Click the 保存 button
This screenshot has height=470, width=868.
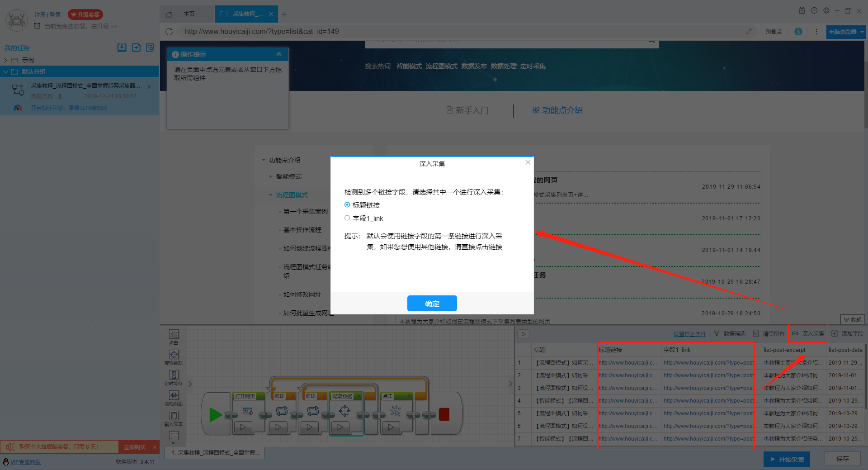[x=842, y=459]
